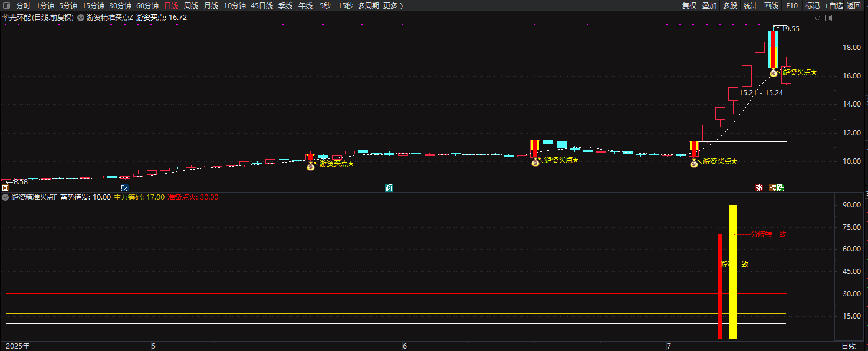The height and width of the screenshot is (351, 868).
Task: Click the 统计 statistics button
Action: pos(751,6)
